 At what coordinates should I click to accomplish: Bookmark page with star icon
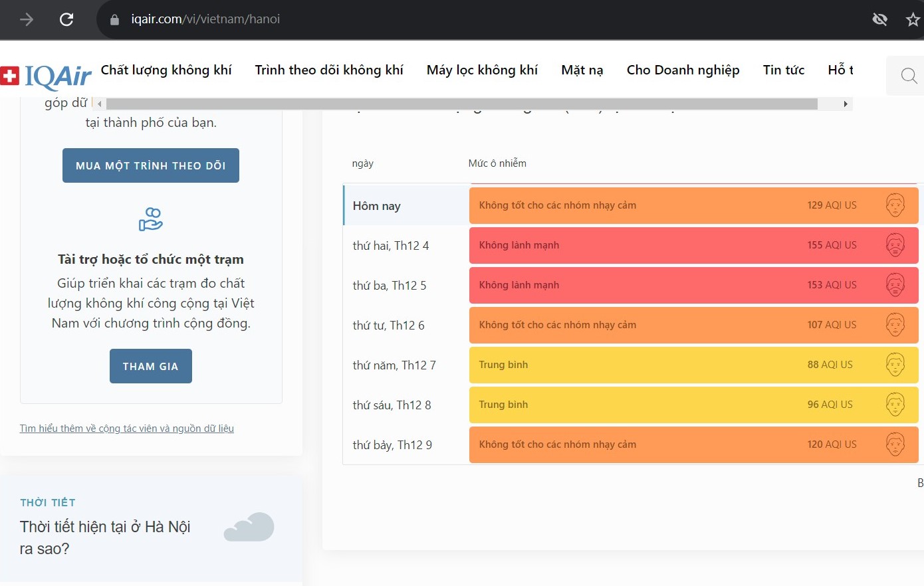click(x=913, y=19)
